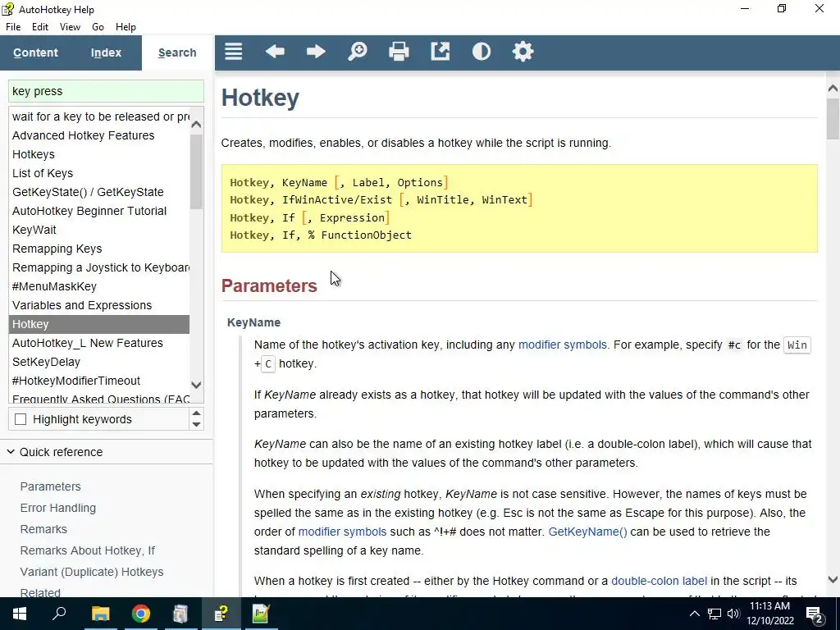Select 'Variables and Expressions' search result
Viewport: 840px width, 630px height.
[x=99, y=305]
